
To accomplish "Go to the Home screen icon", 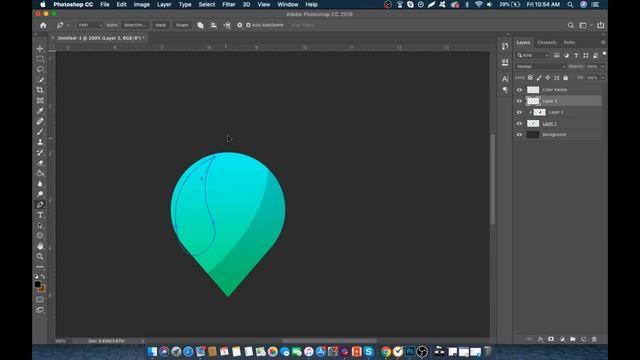I will click(43, 25).
